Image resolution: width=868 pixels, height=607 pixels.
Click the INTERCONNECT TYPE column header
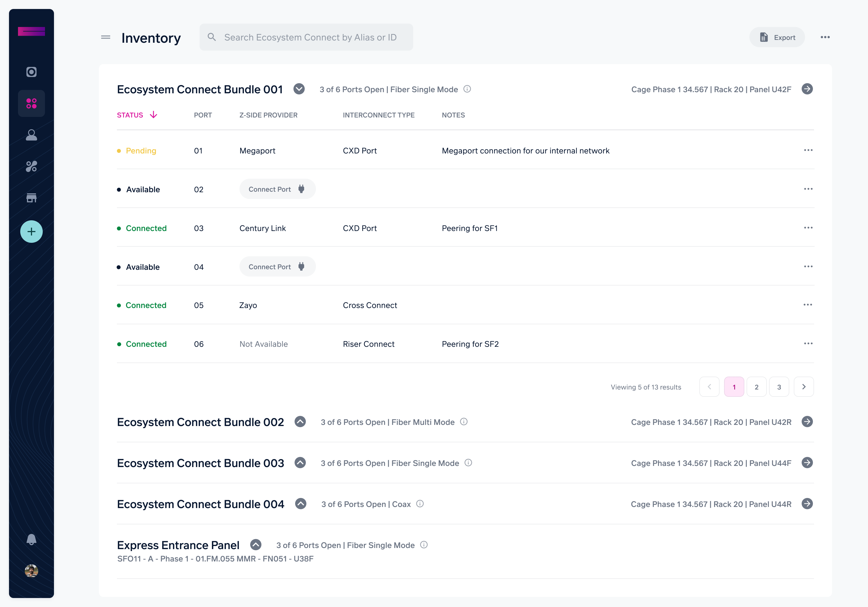[x=378, y=115]
